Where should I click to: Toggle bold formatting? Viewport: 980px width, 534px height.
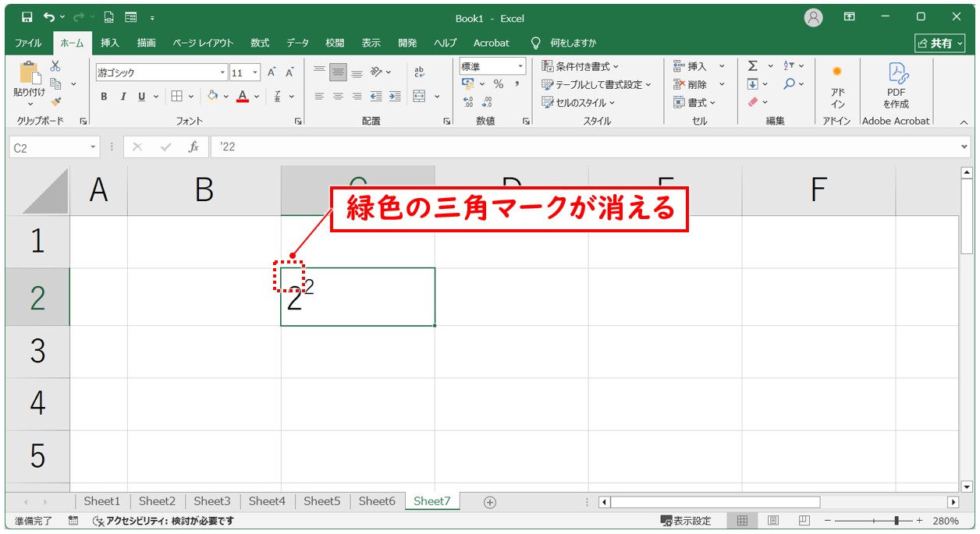click(104, 97)
